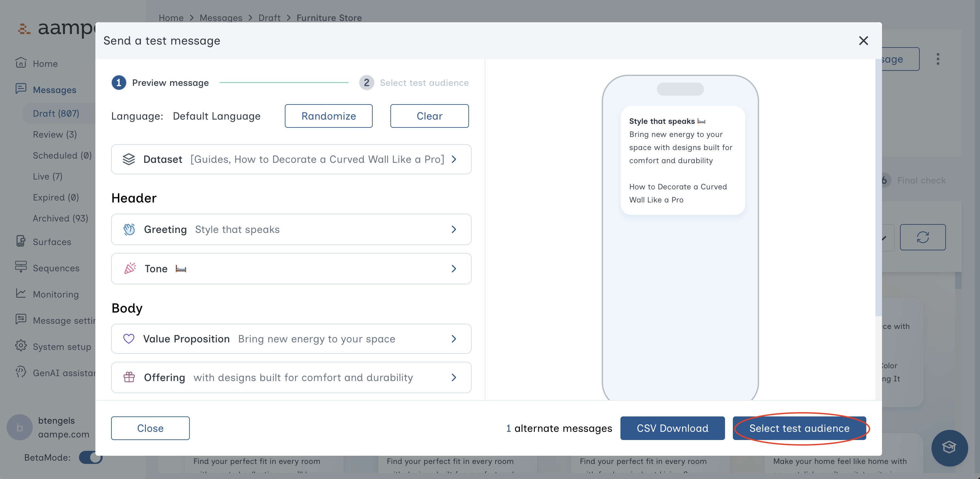Click the Sequences icon in sidebar
Screen dimensions: 980x479
tap(21, 267)
